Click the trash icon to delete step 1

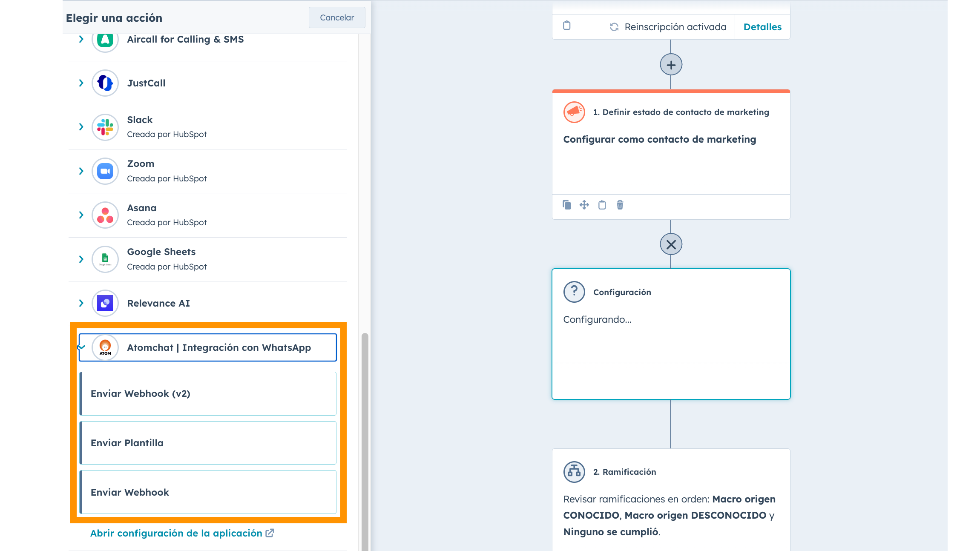click(620, 205)
